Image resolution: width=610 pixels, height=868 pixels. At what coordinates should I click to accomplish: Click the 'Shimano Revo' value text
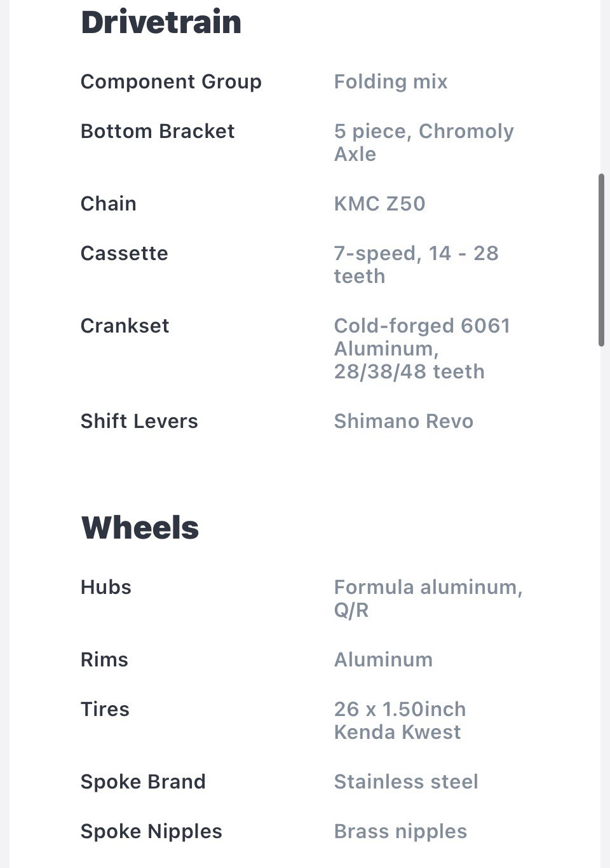[403, 421]
